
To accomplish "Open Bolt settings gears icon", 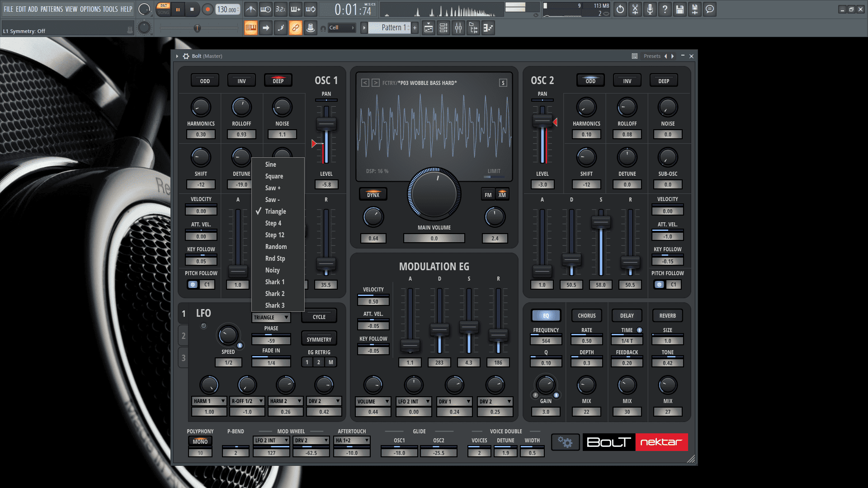I will [565, 442].
